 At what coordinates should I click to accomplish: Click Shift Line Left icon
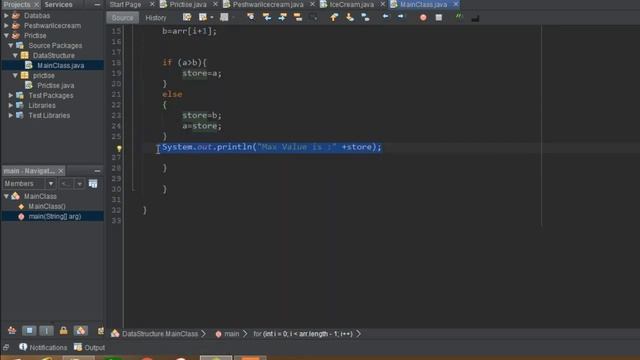tap(385, 17)
